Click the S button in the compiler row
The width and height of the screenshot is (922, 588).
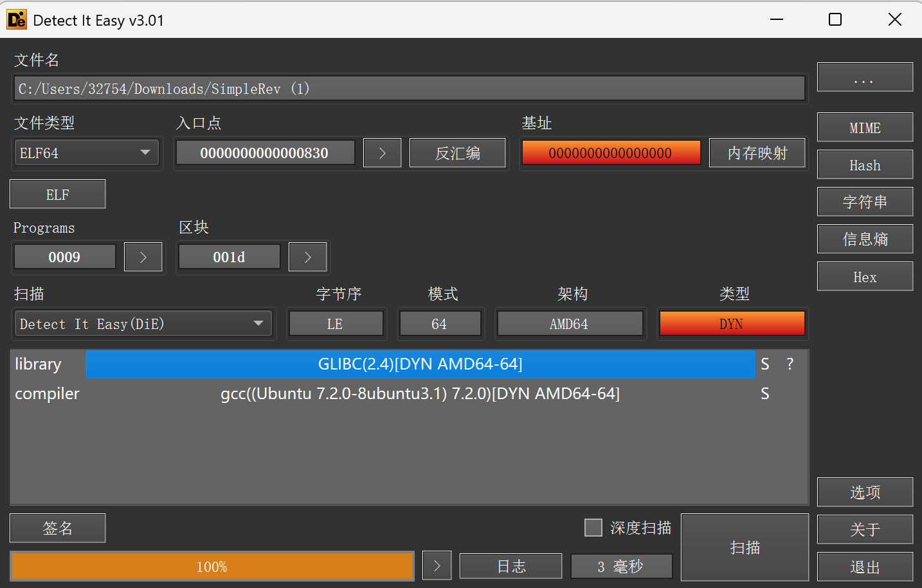[765, 394]
